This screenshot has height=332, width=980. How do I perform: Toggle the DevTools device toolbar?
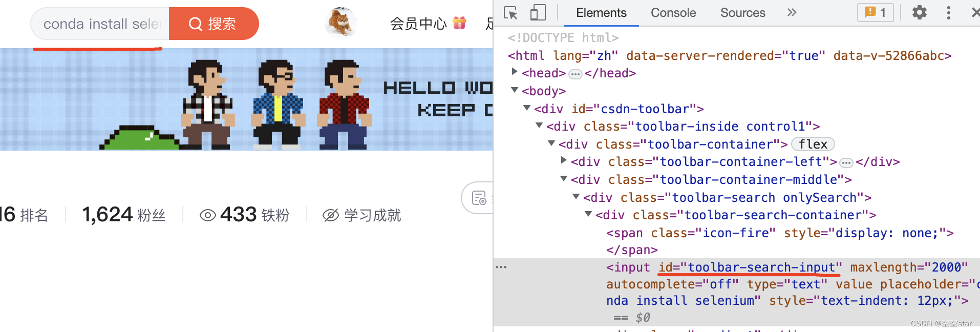538,13
